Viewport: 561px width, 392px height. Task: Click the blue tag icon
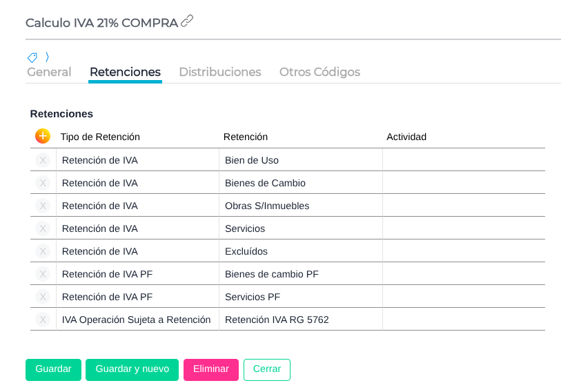[x=32, y=57]
